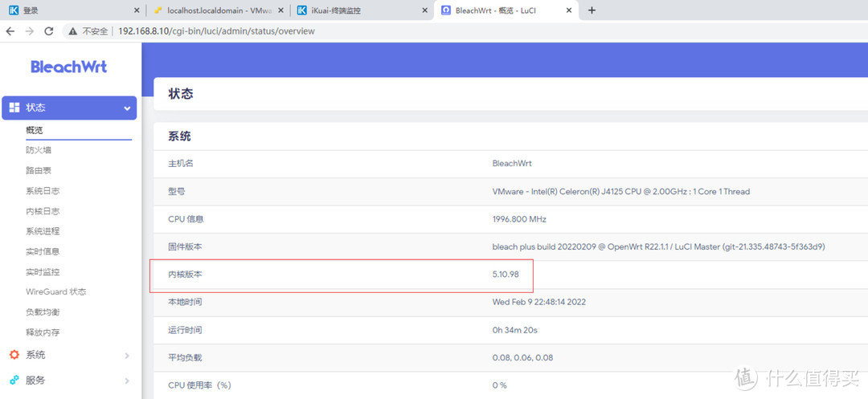This screenshot has height=399, width=868.
Task: Reload the page with refresh icon
Action: pyautogui.click(x=49, y=31)
